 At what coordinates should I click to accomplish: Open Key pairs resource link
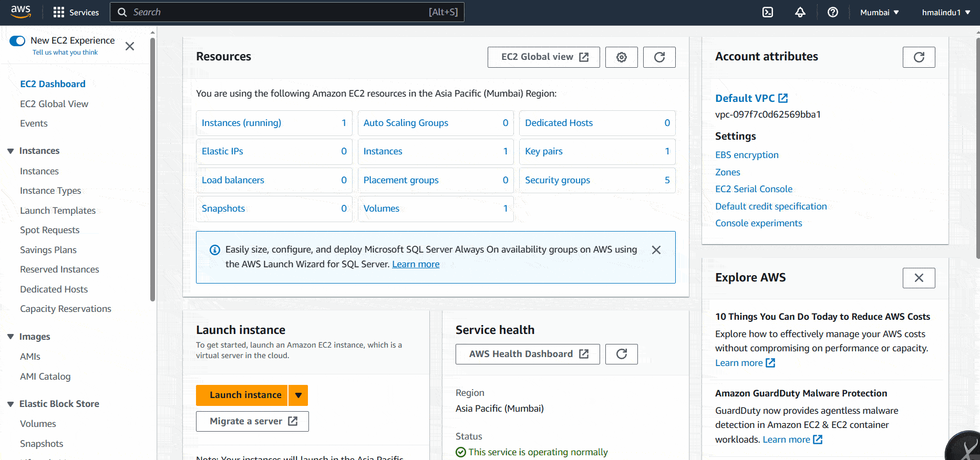pyautogui.click(x=544, y=151)
